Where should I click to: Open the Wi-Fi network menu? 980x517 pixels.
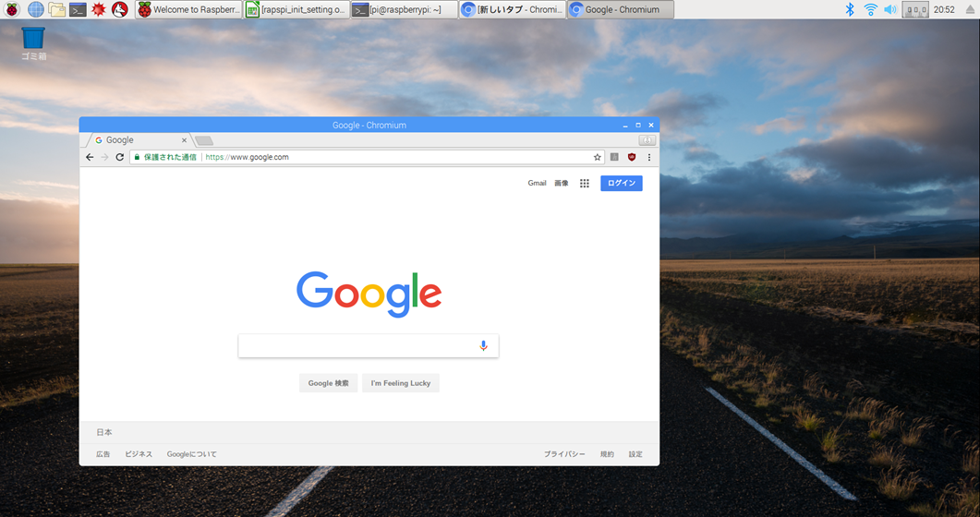click(x=870, y=9)
